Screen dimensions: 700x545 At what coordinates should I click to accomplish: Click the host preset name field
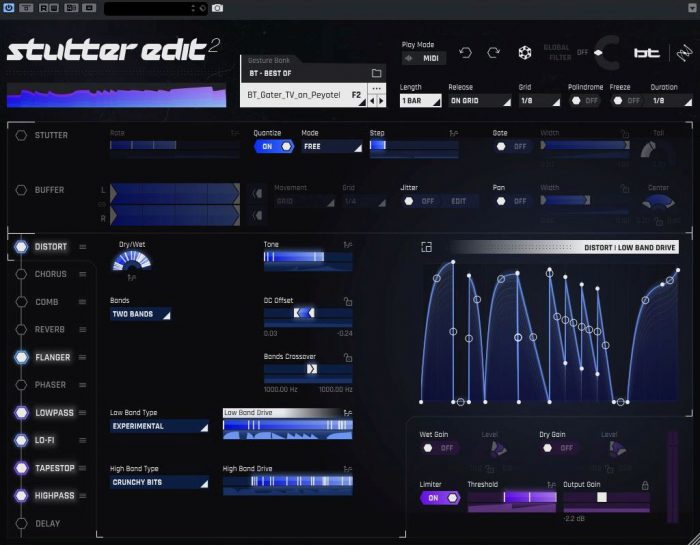tap(156, 8)
